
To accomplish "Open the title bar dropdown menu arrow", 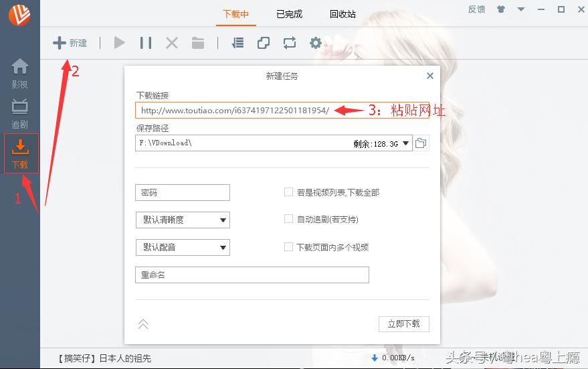I will [521, 9].
